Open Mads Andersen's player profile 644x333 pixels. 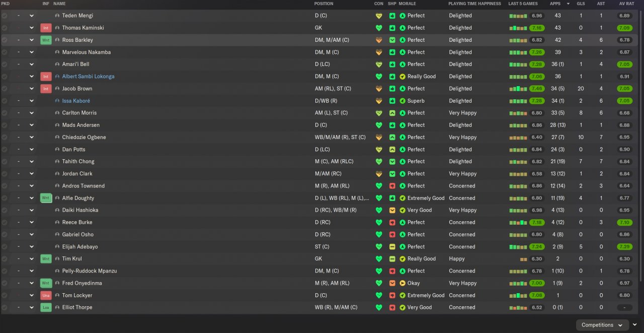pyautogui.click(x=80, y=125)
